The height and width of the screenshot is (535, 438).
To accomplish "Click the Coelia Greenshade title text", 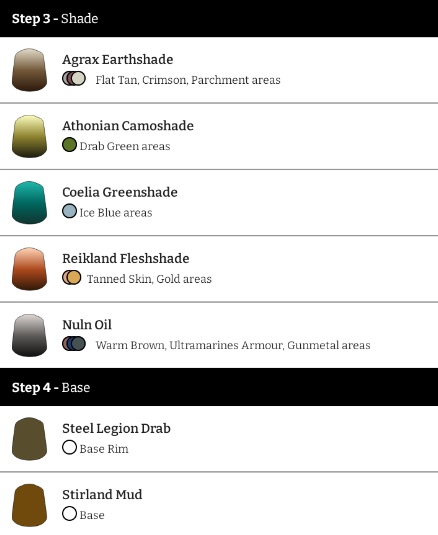I will [x=120, y=192].
